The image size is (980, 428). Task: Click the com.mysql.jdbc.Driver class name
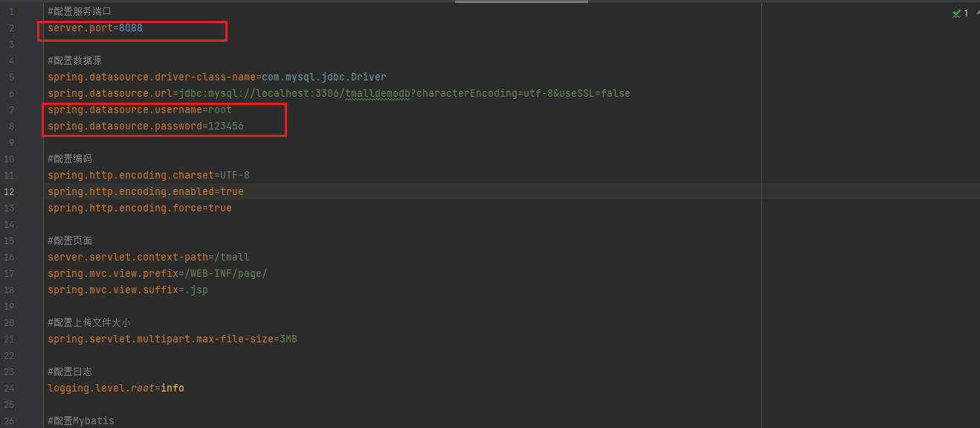(x=323, y=77)
